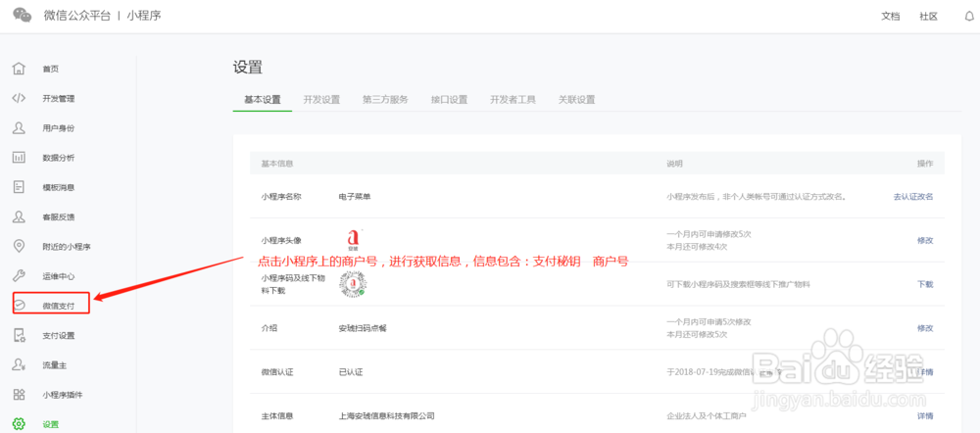Select 设置 in the sidebar

coord(51,425)
